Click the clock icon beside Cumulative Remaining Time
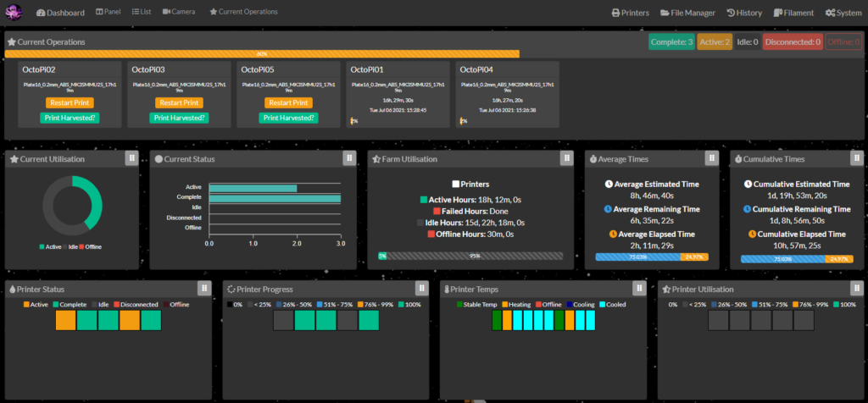 (747, 209)
